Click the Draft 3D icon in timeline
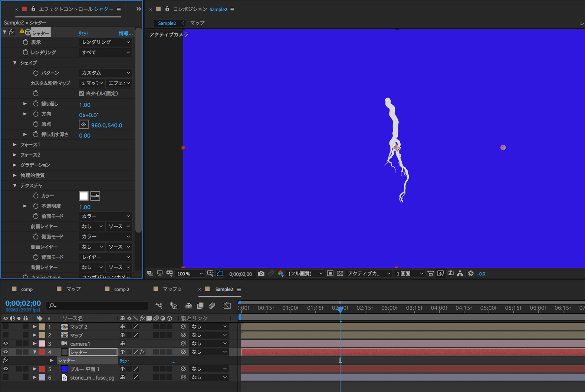585x392 pixels. [173, 306]
